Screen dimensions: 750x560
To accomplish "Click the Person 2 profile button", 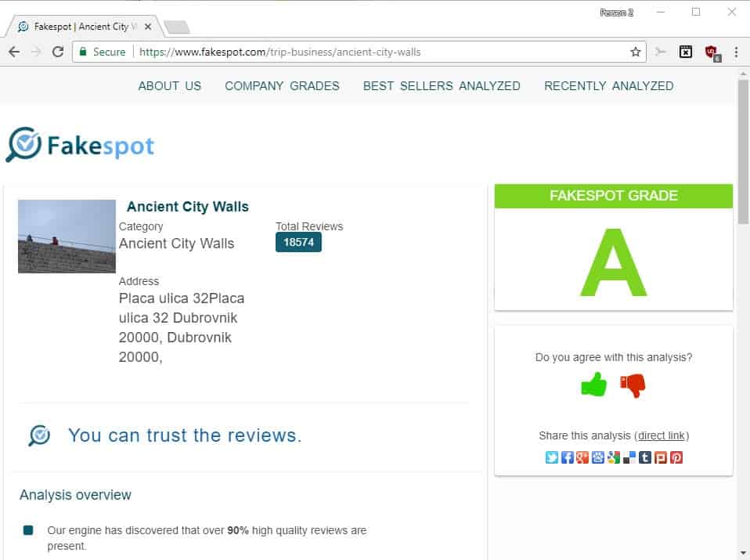I will coord(617,13).
